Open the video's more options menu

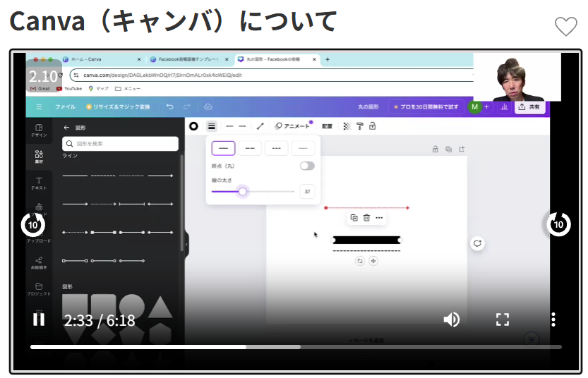553,319
